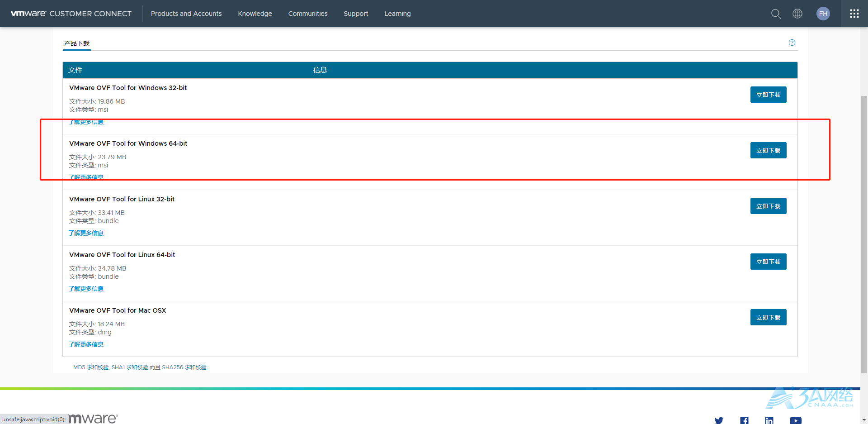Download OVF Tool for Linux 32-bit

point(768,206)
